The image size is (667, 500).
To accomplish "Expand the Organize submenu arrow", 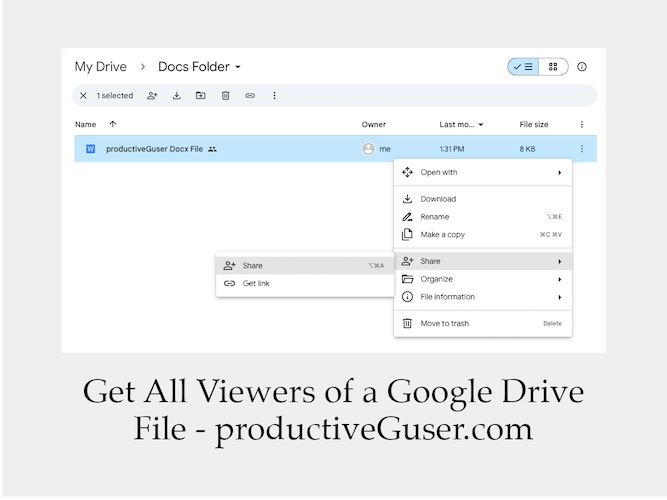I will 560,280.
